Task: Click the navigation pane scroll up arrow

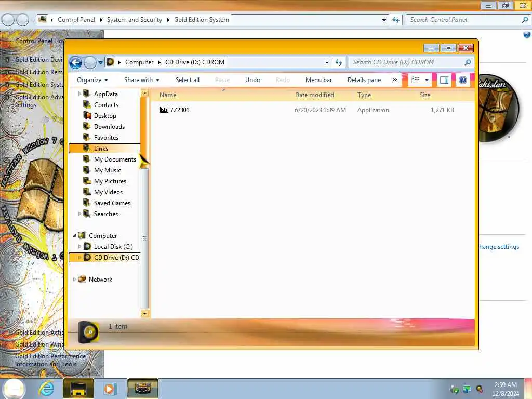Action: click(144, 92)
